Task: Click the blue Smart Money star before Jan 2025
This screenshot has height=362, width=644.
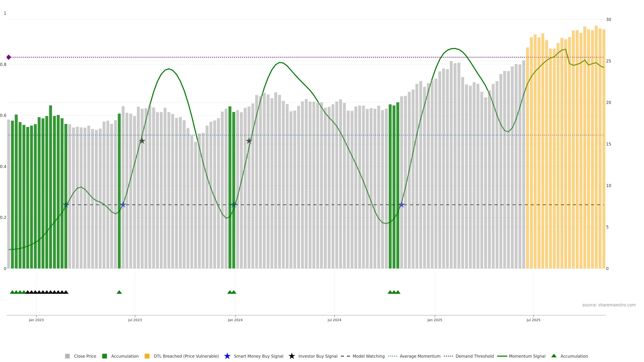Action: pos(401,205)
